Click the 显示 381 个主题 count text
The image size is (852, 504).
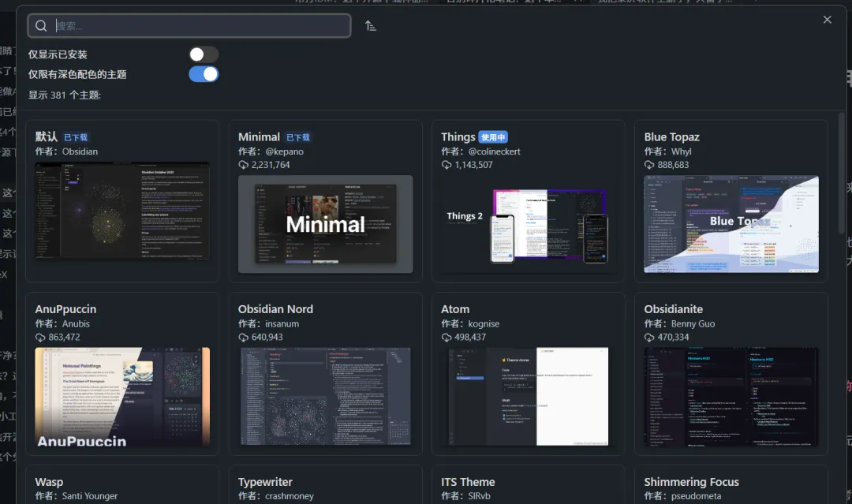pos(65,95)
